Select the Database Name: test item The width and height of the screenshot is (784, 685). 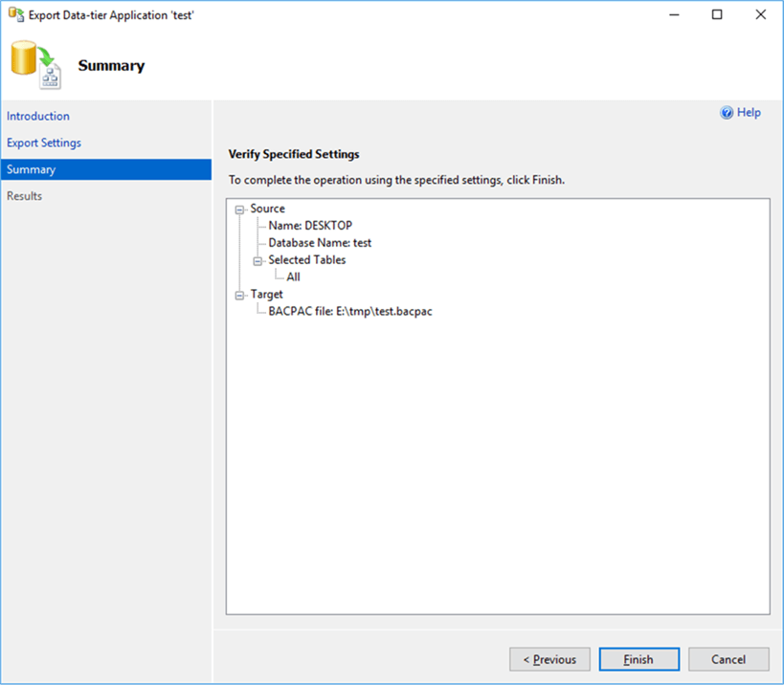pyautogui.click(x=320, y=243)
